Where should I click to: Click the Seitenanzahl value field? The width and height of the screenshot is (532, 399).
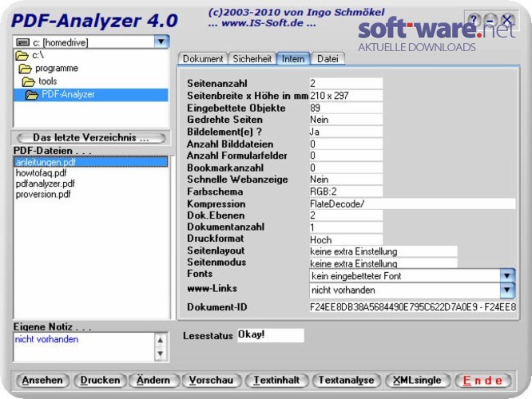[346, 84]
